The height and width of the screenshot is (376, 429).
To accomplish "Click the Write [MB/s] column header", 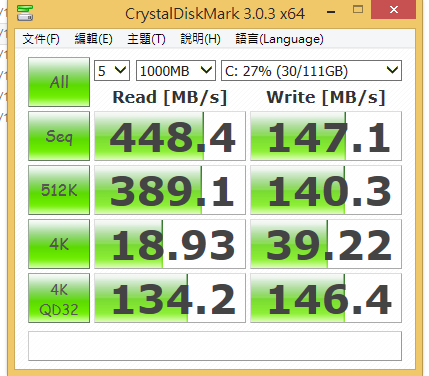I will [326, 97].
